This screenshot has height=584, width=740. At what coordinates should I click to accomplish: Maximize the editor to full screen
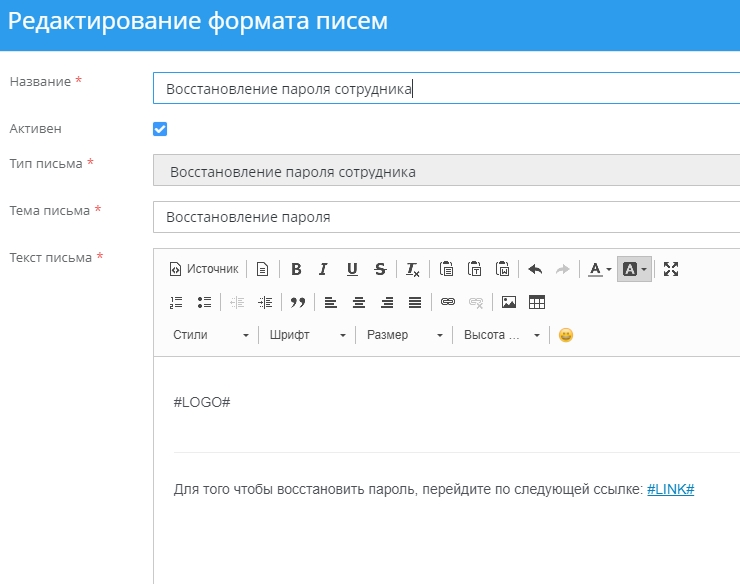click(671, 269)
